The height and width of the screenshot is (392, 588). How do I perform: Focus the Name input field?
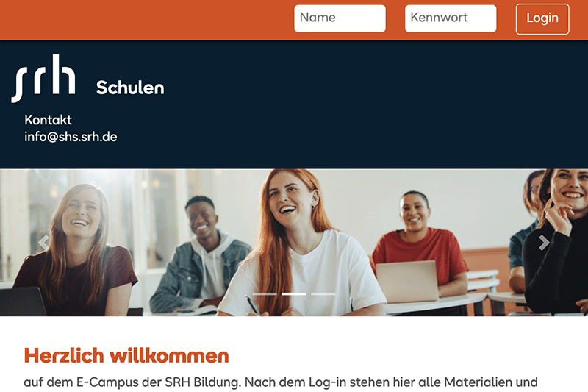click(340, 18)
